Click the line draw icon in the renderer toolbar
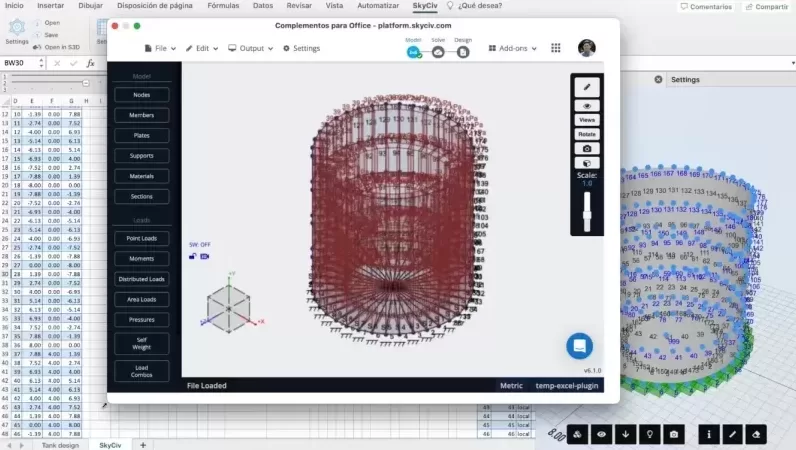Image resolution: width=796 pixels, height=450 pixels. pos(732,434)
